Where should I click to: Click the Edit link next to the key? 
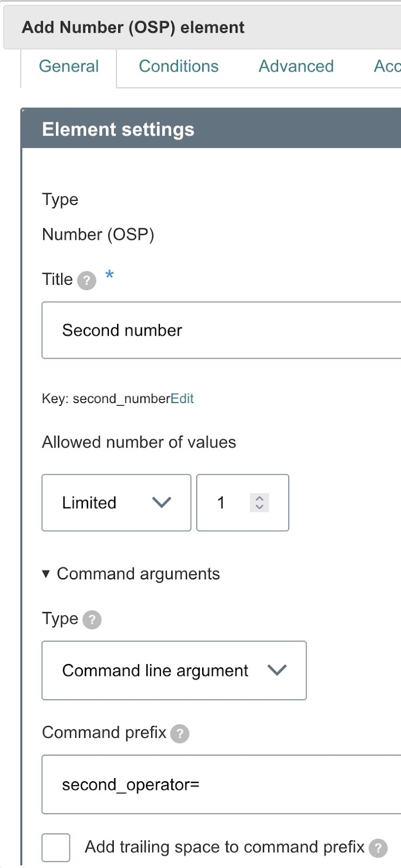pos(182,399)
